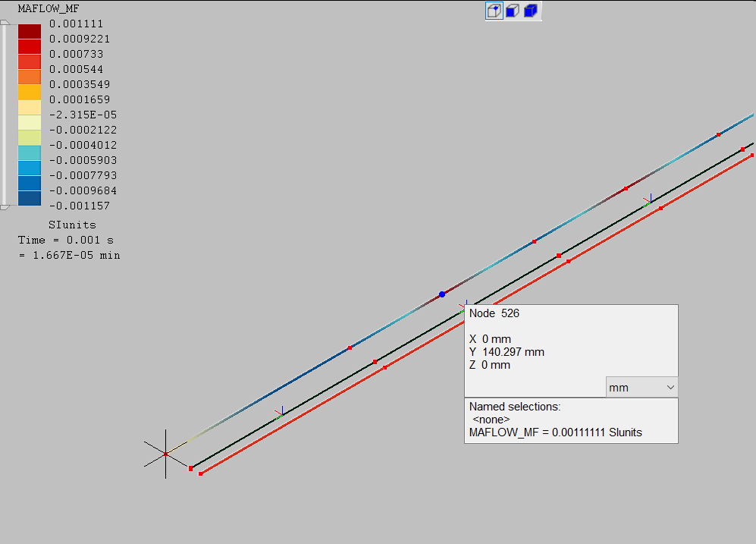Click the bright red legend color band
This screenshot has height=544, width=756.
coord(30,47)
